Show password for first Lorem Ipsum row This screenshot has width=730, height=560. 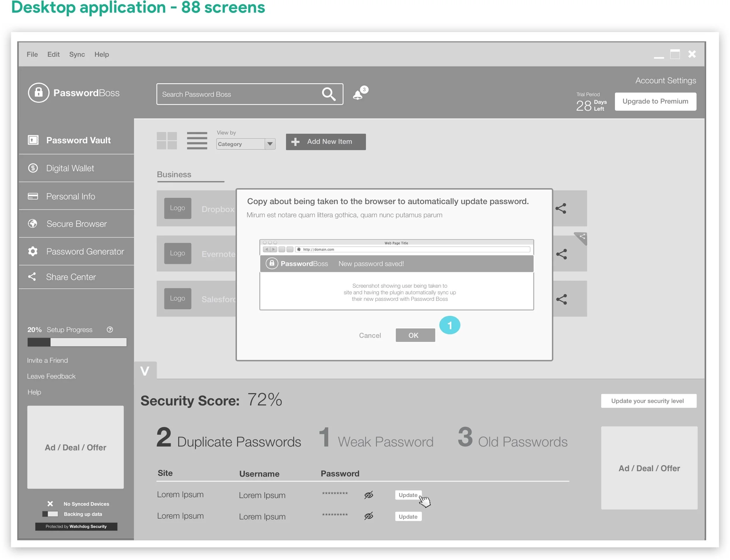point(369,495)
